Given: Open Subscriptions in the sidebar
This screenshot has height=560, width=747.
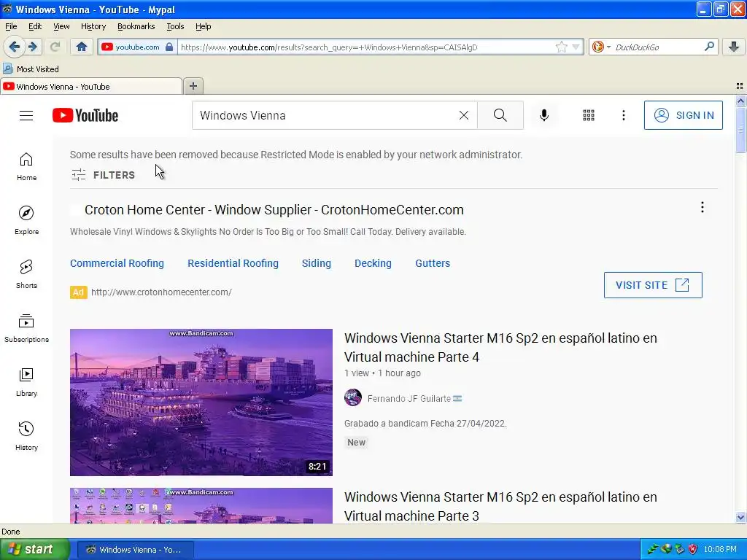Looking at the screenshot, I should pyautogui.click(x=27, y=328).
